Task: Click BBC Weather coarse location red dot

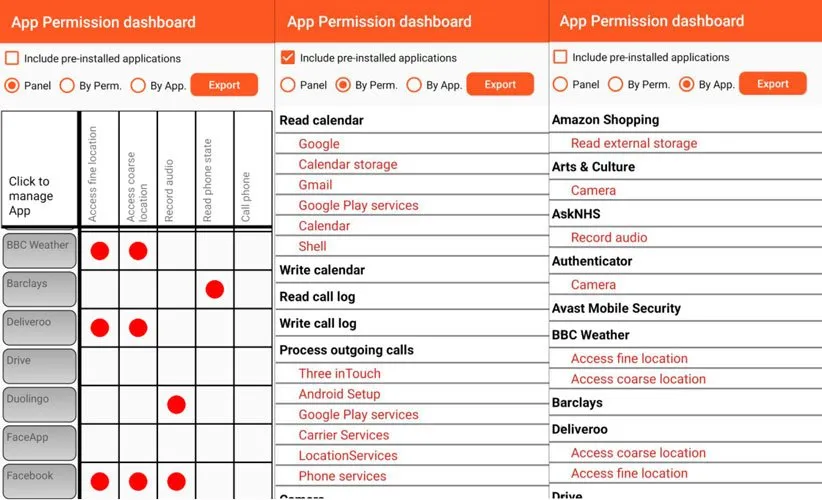Action: 138,251
